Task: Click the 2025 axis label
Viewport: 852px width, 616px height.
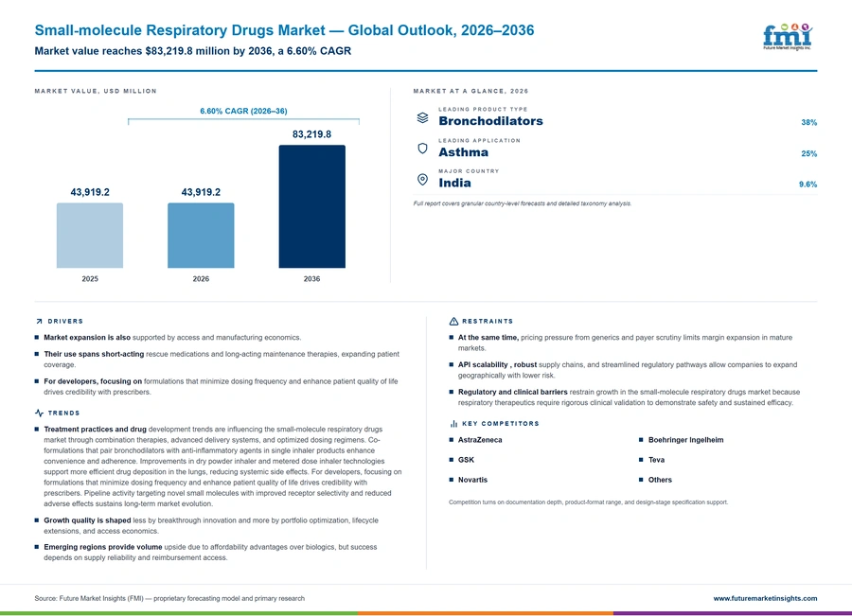Action: click(90, 278)
